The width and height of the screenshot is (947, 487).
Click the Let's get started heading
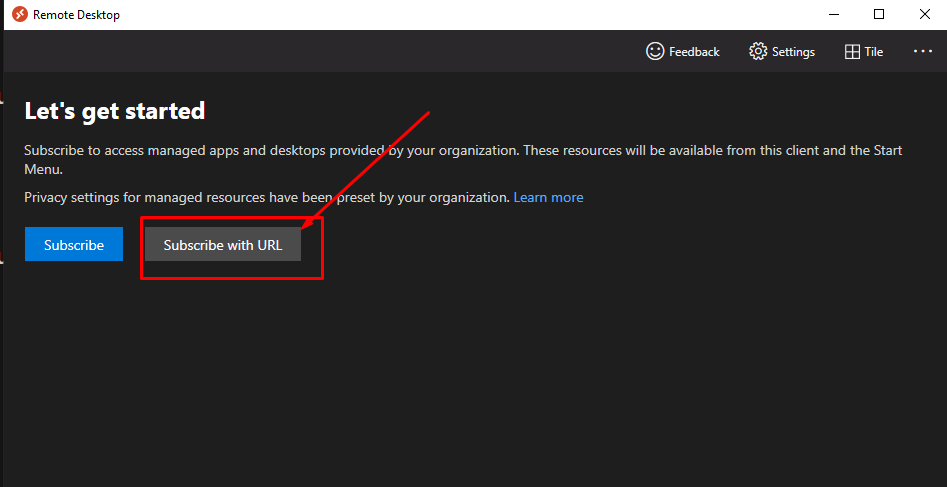115,111
